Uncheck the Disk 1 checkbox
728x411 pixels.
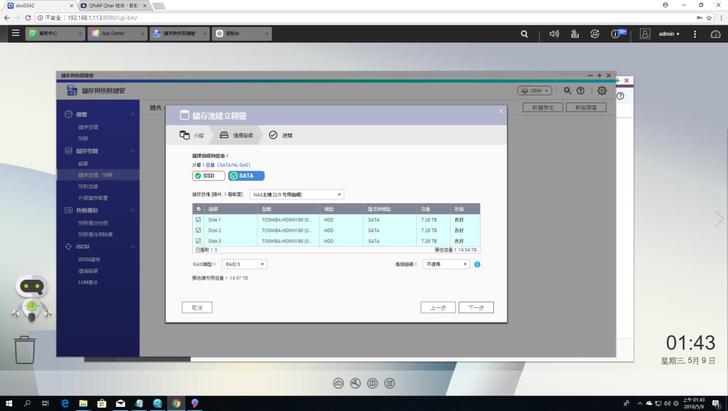199,219
